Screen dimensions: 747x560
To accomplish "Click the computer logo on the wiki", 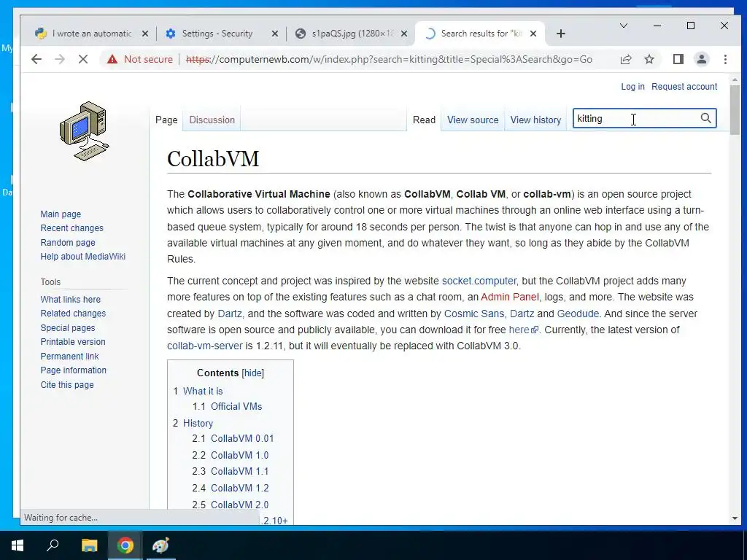I will coord(85,131).
